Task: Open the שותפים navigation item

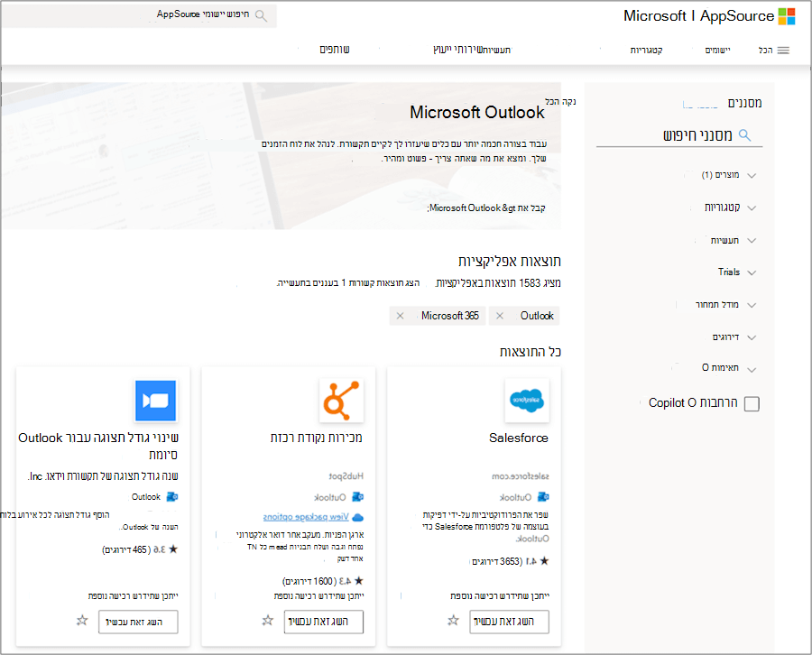Action: (x=334, y=50)
